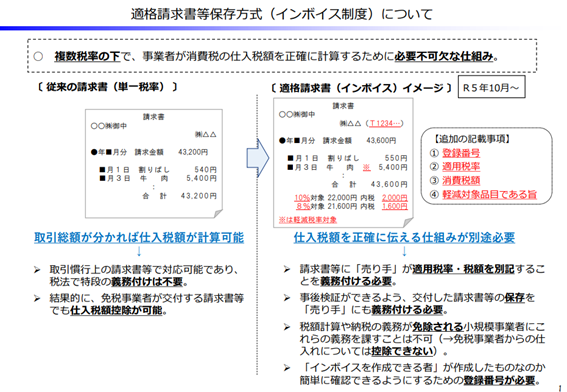
Task: Click the red 消費税額 item
Action: pyautogui.click(x=461, y=180)
